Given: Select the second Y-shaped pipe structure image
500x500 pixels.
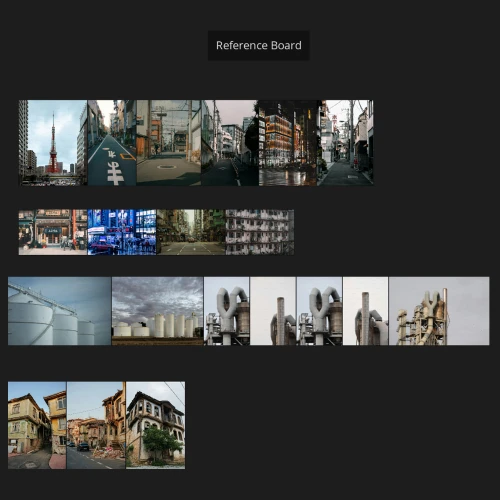Looking at the screenshot, I should 319,311.
